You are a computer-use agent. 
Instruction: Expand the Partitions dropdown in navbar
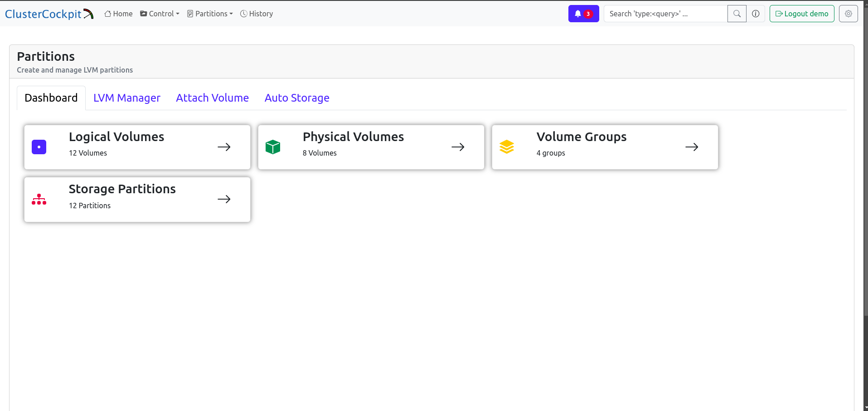click(x=210, y=14)
